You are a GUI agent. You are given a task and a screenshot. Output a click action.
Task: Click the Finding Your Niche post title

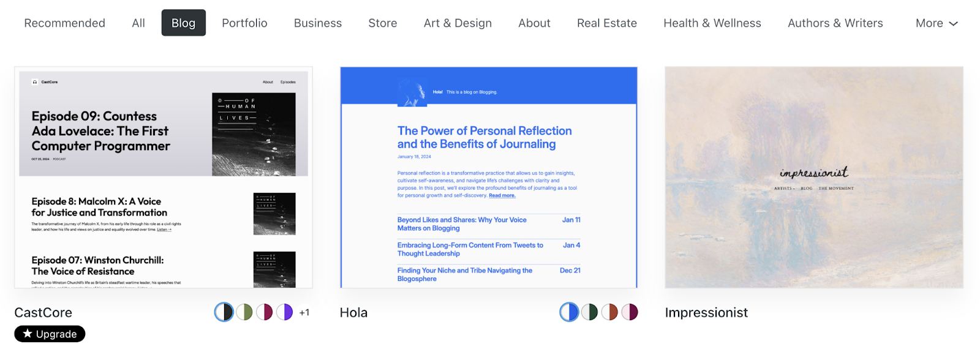pyautogui.click(x=465, y=274)
